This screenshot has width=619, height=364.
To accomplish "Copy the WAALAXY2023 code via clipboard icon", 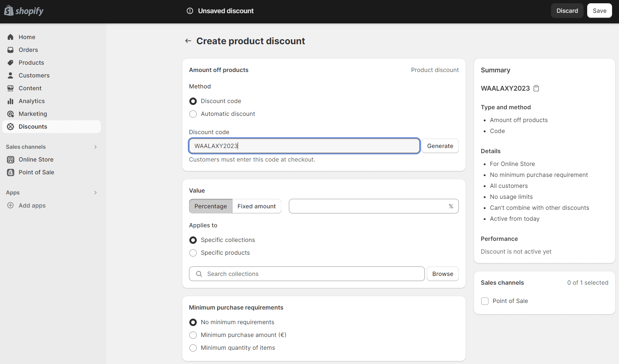I will pos(536,88).
